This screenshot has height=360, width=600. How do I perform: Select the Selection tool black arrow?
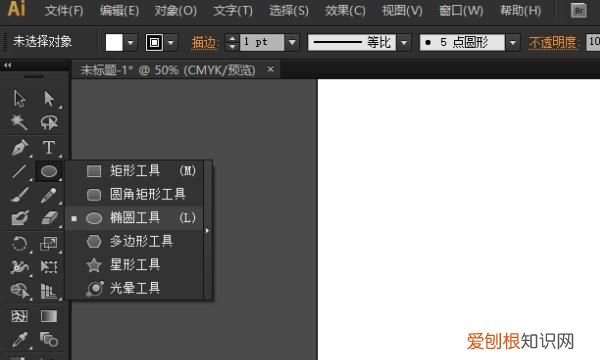point(19,99)
